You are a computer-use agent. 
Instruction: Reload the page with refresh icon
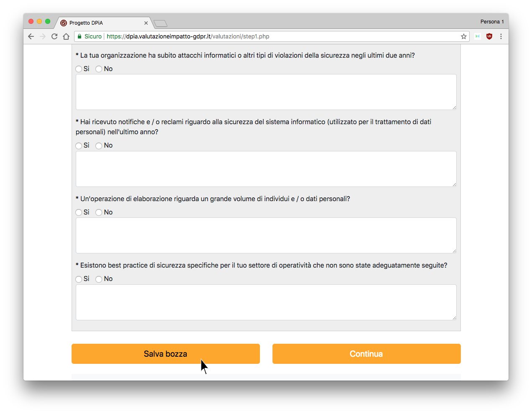[54, 36]
